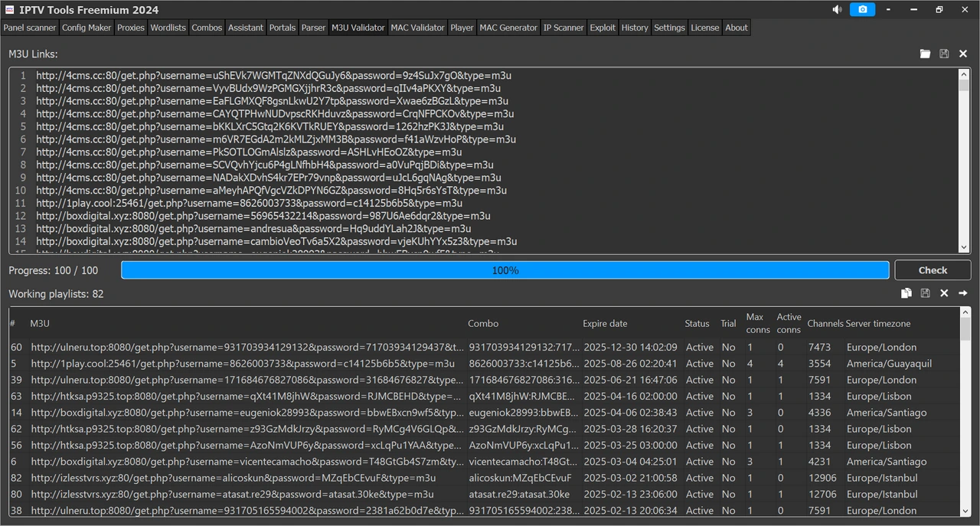
Task: Switch to the MAC Validator tab
Action: click(x=417, y=28)
